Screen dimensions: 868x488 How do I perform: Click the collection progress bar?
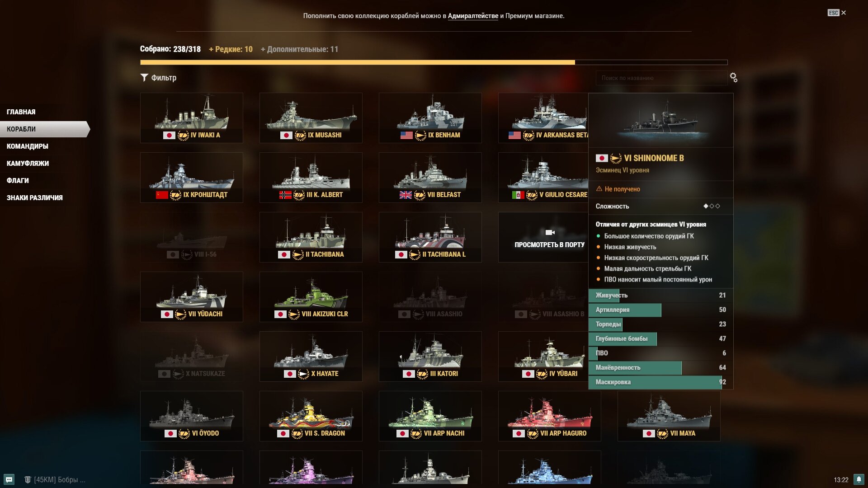coord(434,62)
